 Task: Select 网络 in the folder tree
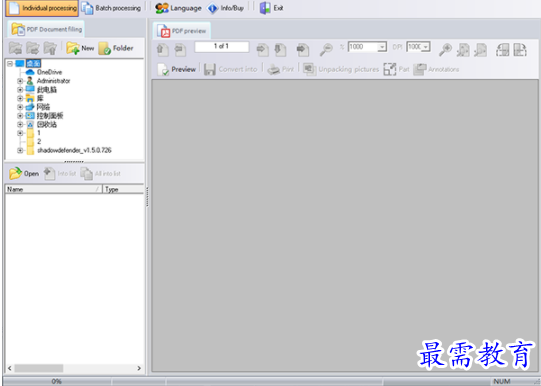coord(43,107)
